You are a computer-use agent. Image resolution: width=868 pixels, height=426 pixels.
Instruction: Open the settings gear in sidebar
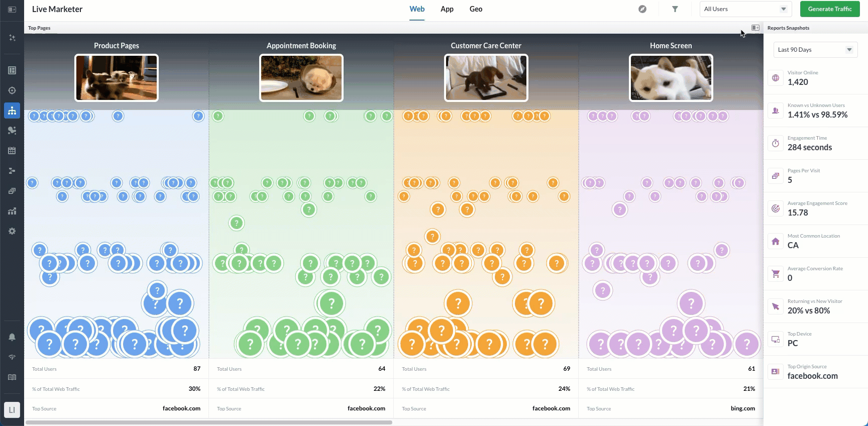(12, 231)
